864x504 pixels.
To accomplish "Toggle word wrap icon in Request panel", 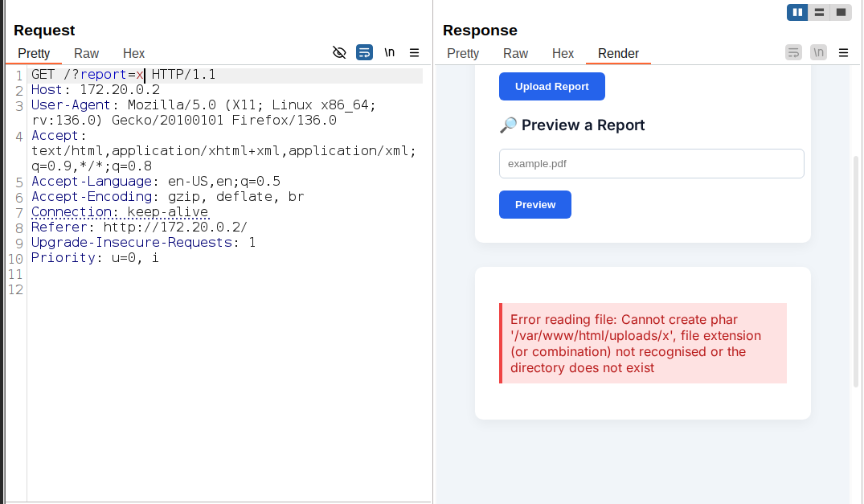I will (364, 52).
